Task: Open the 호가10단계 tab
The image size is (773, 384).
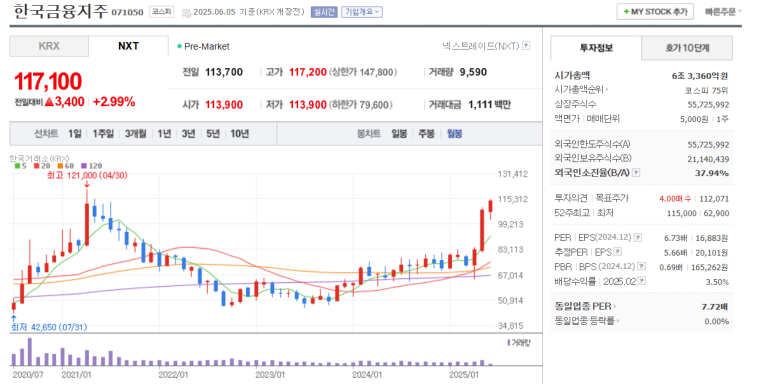Action: [x=687, y=48]
